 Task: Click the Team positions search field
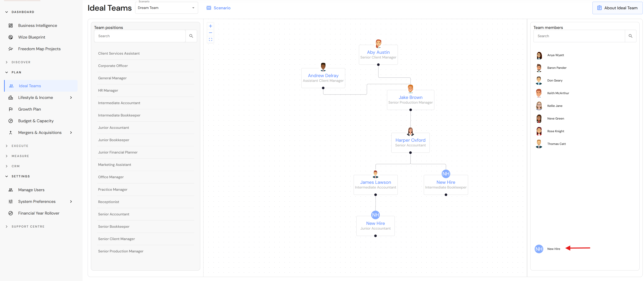tap(140, 36)
